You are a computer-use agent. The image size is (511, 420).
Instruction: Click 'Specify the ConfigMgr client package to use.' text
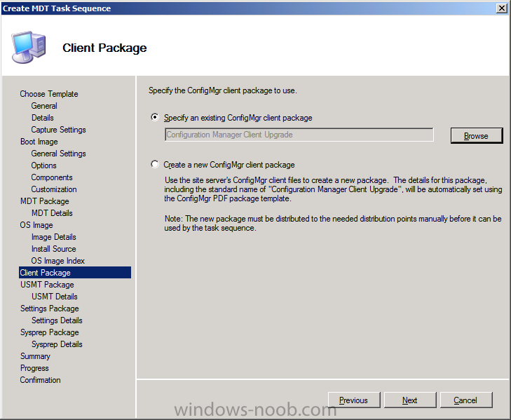tap(223, 90)
